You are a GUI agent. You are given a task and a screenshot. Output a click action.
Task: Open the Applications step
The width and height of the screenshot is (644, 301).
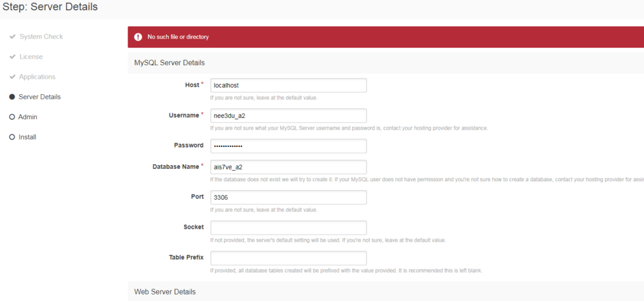pyautogui.click(x=37, y=77)
